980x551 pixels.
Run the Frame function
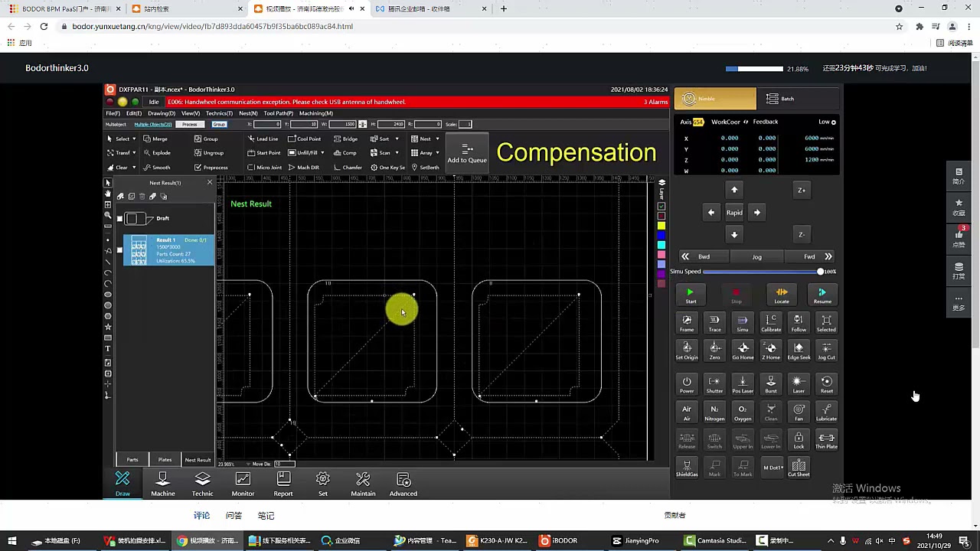pos(687,323)
